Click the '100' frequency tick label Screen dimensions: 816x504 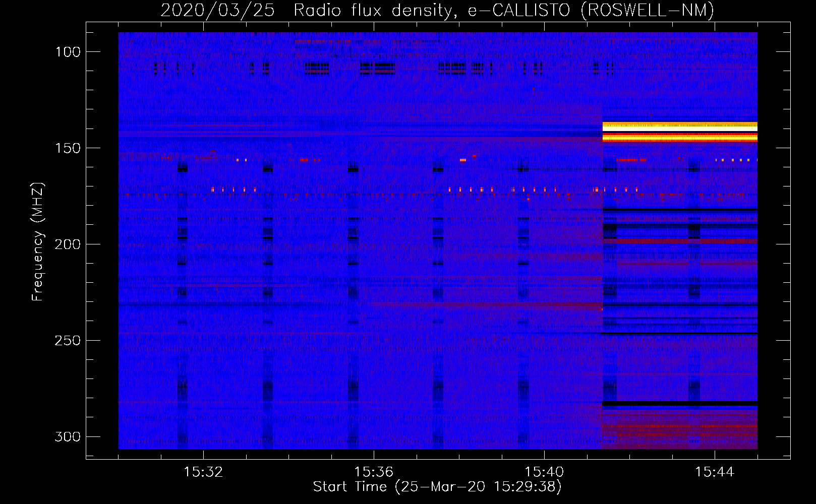[x=68, y=52]
